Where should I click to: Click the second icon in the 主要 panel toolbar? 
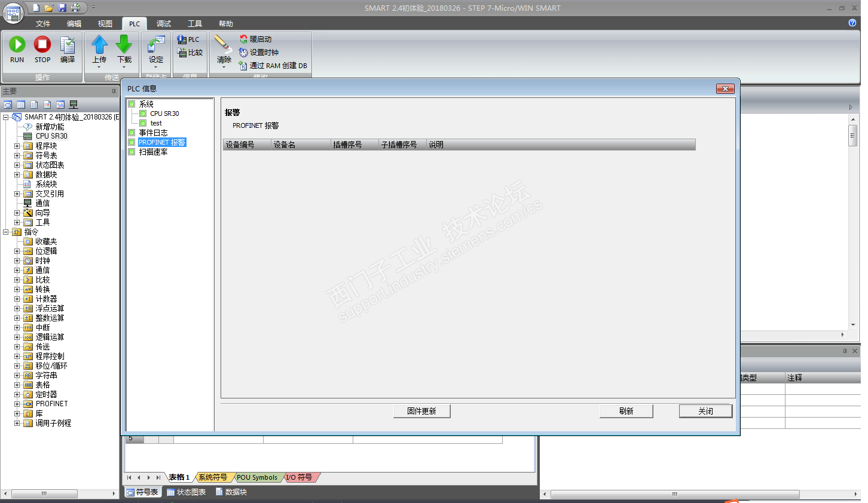[21, 105]
